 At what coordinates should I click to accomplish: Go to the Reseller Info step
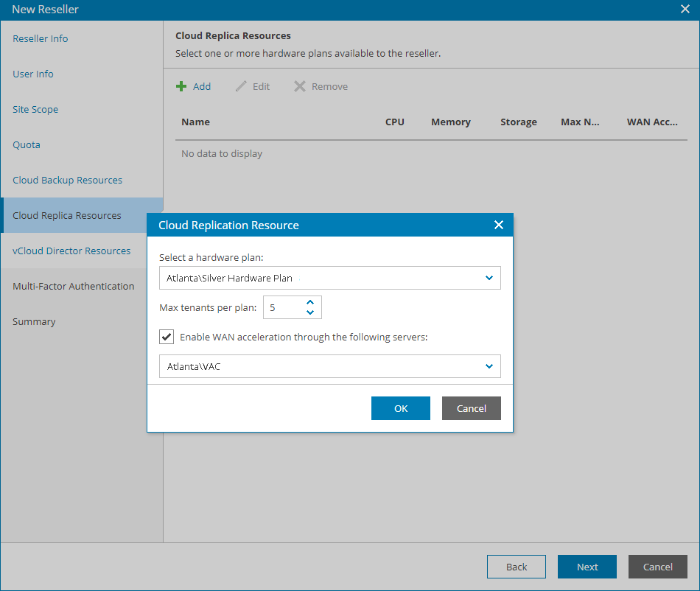pyautogui.click(x=41, y=38)
